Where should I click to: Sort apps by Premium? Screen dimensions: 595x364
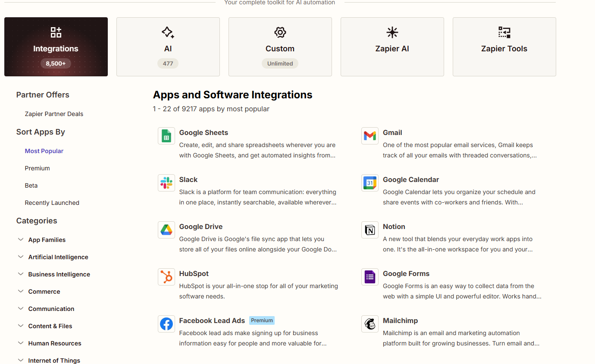click(37, 168)
